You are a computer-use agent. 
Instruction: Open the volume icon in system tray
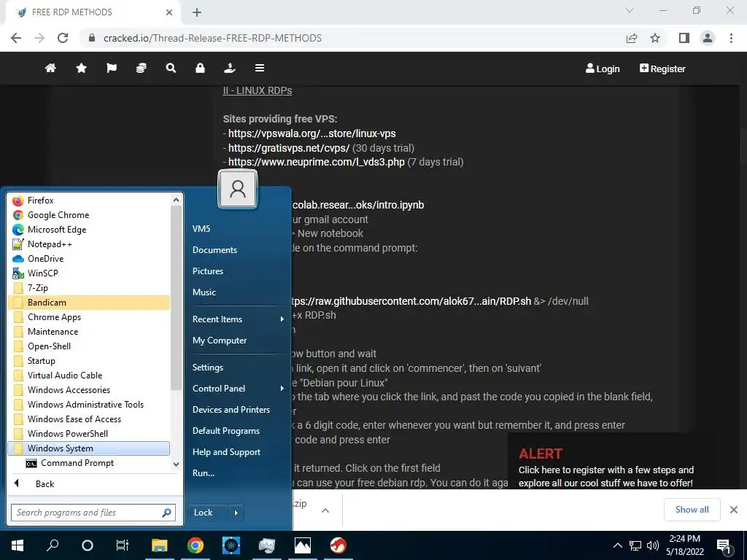click(x=653, y=545)
